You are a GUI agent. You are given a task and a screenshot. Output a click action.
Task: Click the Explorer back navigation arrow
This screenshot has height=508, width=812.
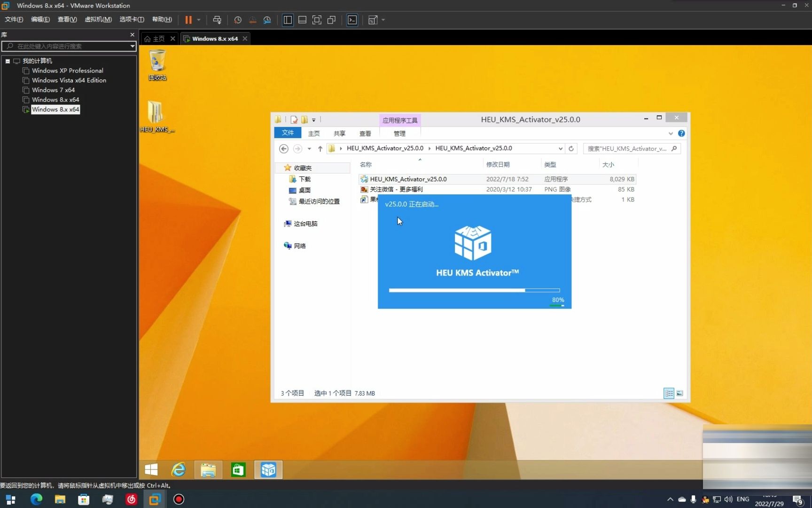pyautogui.click(x=283, y=149)
